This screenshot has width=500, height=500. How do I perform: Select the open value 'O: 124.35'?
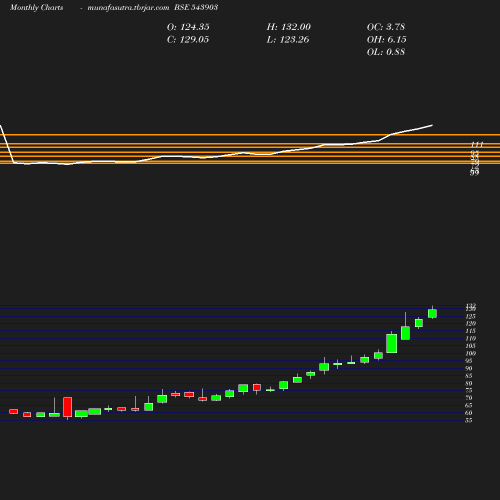188,27
